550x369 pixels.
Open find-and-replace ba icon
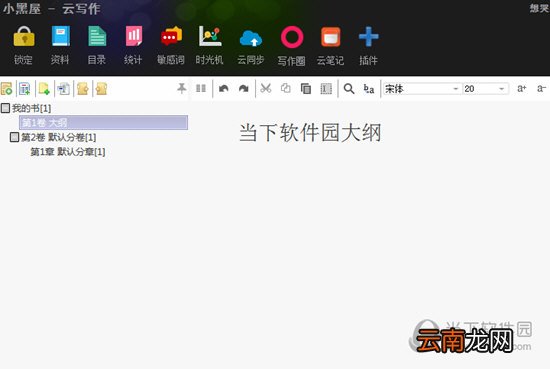click(369, 89)
